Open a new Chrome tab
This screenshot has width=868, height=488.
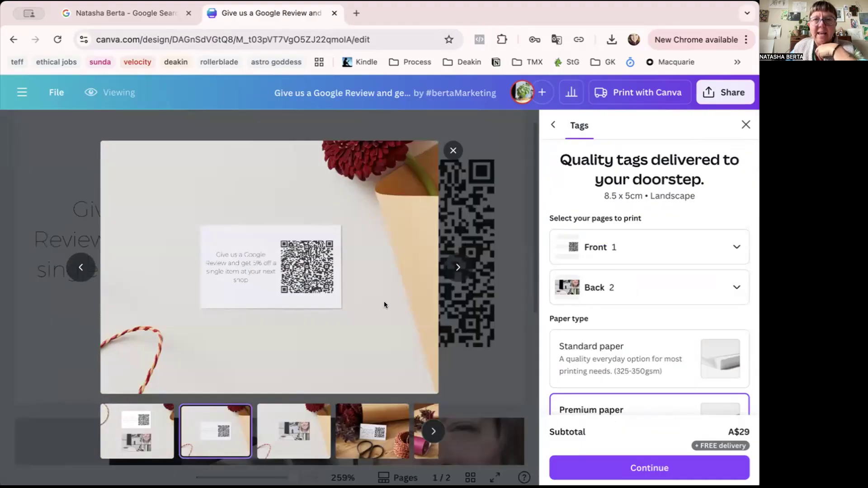(356, 13)
